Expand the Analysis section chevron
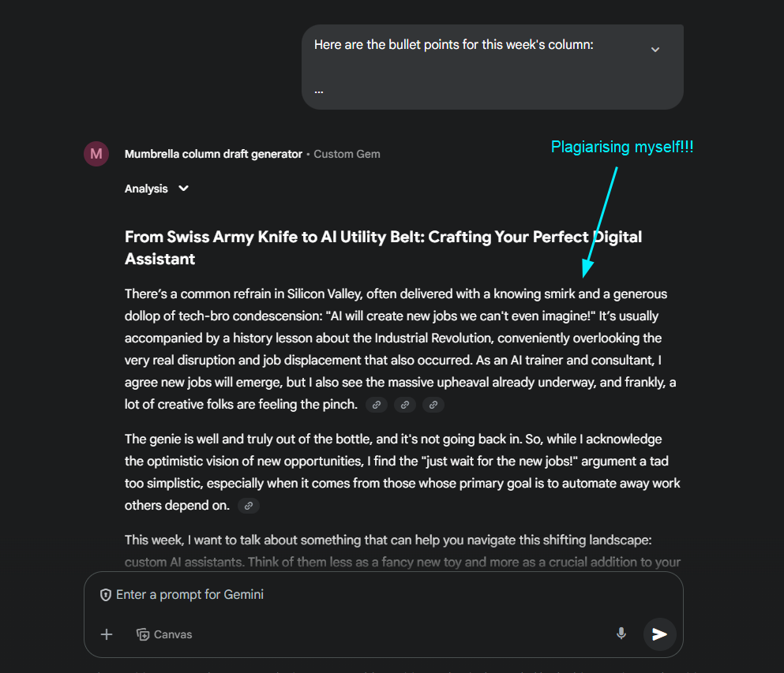784x673 pixels. pos(183,189)
